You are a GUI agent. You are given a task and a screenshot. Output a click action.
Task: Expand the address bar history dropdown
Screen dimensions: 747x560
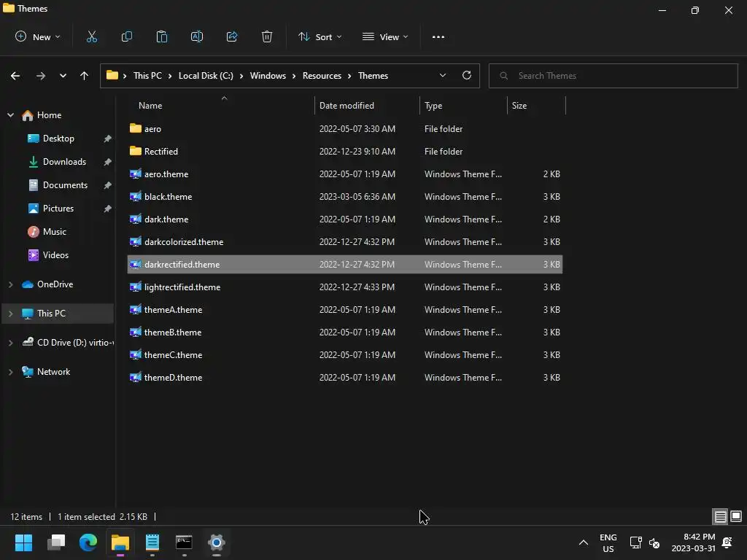pos(443,75)
